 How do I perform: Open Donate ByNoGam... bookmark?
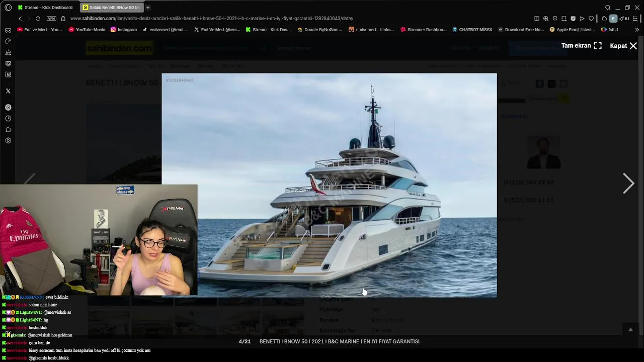pyautogui.click(x=319, y=30)
